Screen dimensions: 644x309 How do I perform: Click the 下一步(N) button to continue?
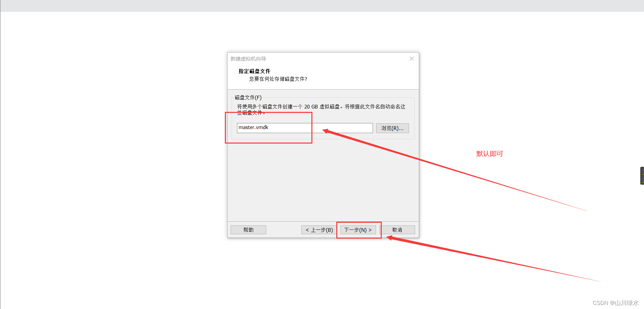pos(358,229)
